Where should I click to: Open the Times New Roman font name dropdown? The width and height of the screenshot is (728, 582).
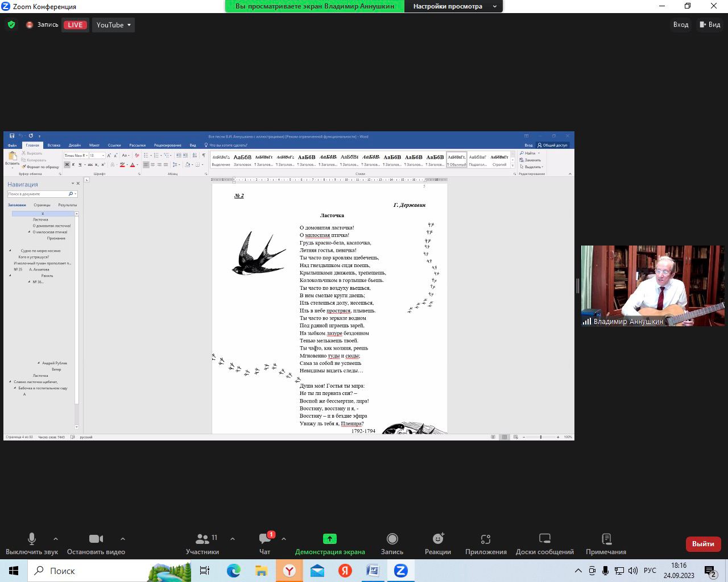point(86,155)
